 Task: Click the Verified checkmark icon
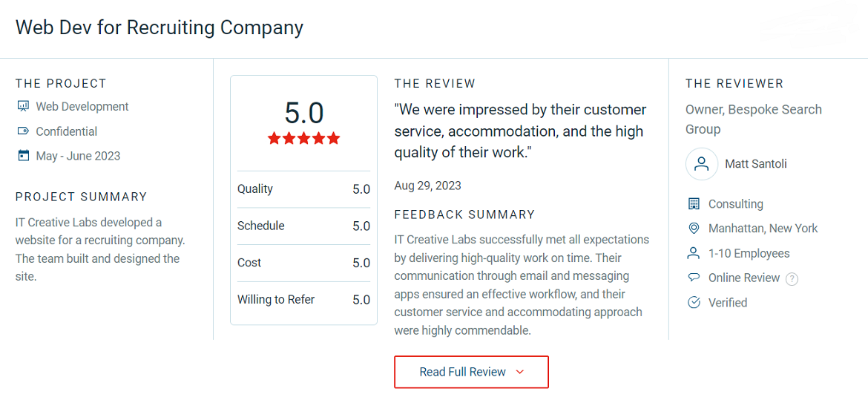[694, 302]
